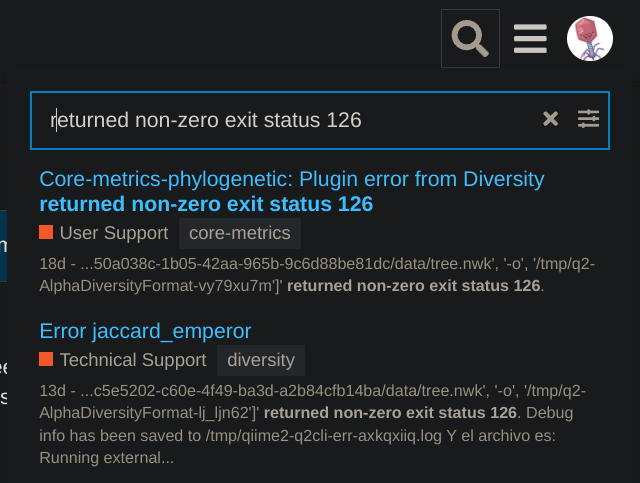Open the 18d result excerpt text
This screenshot has width=640, height=483.
(x=317, y=275)
